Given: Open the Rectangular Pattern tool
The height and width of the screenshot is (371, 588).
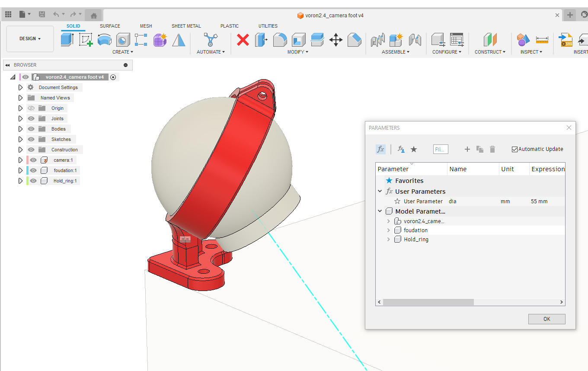Looking at the screenshot, I should click(x=141, y=40).
